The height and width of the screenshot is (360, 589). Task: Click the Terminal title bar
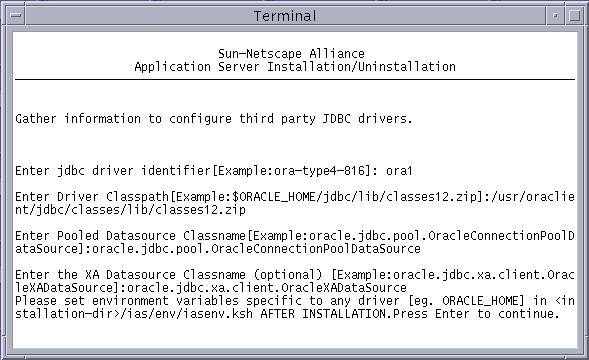[x=285, y=16]
